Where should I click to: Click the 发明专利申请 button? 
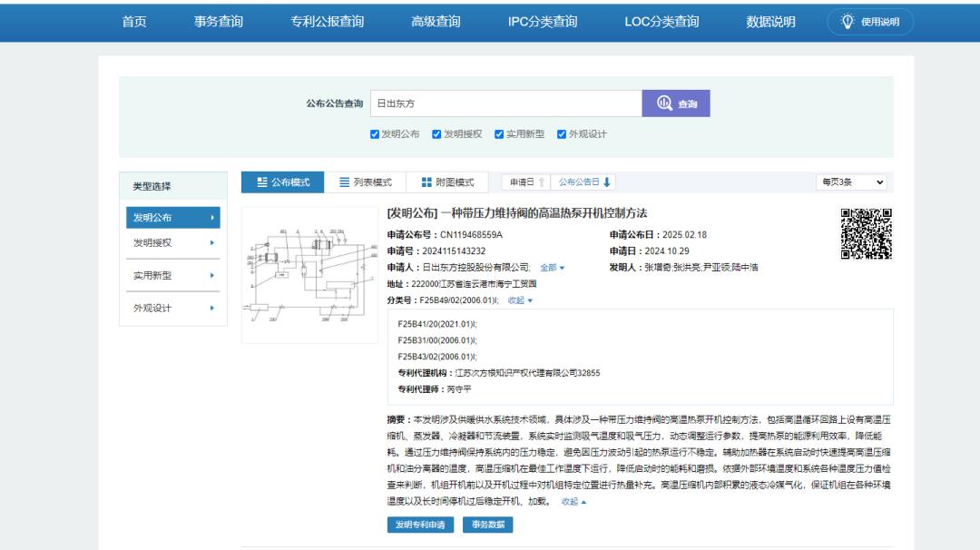pyautogui.click(x=420, y=525)
